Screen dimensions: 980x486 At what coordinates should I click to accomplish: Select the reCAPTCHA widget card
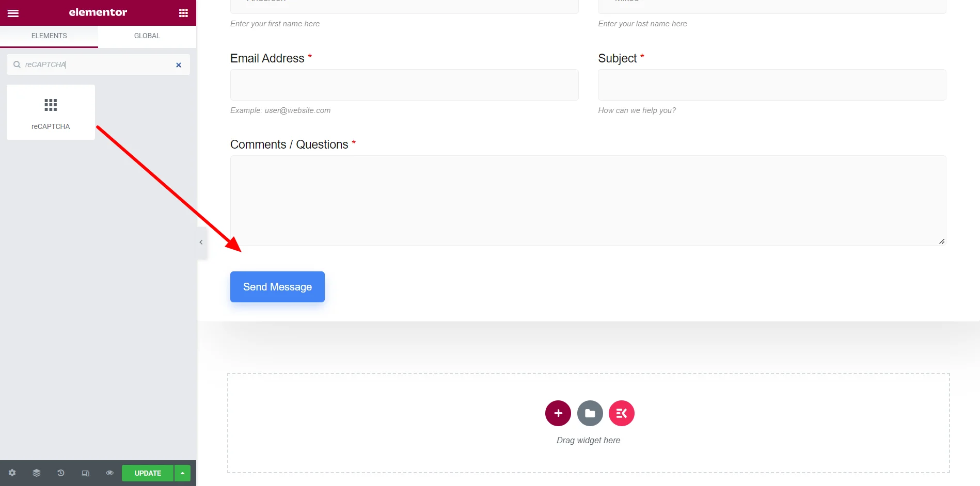[51, 112]
